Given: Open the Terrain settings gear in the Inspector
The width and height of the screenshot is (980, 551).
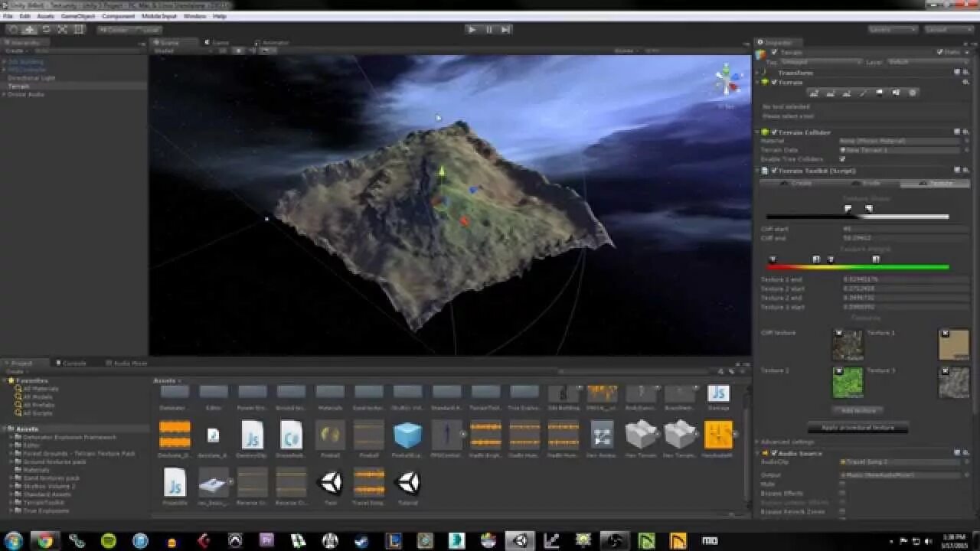Looking at the screenshot, I should coord(912,93).
